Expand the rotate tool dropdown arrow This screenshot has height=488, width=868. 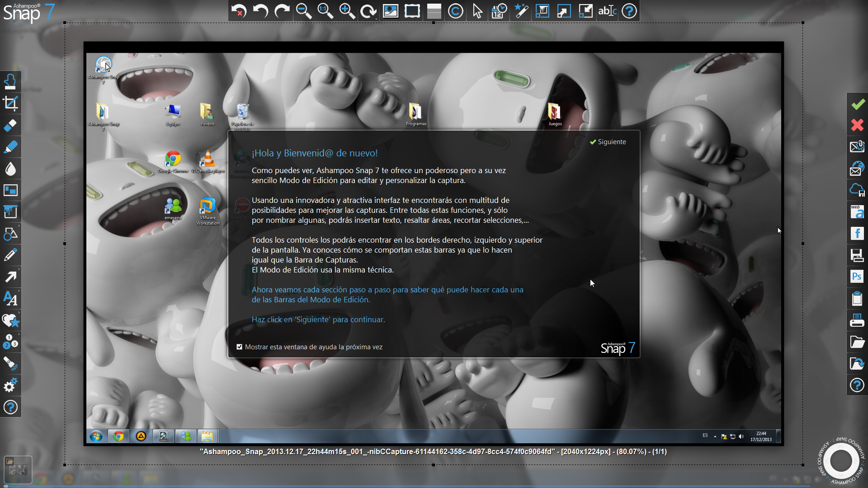[376, 18]
